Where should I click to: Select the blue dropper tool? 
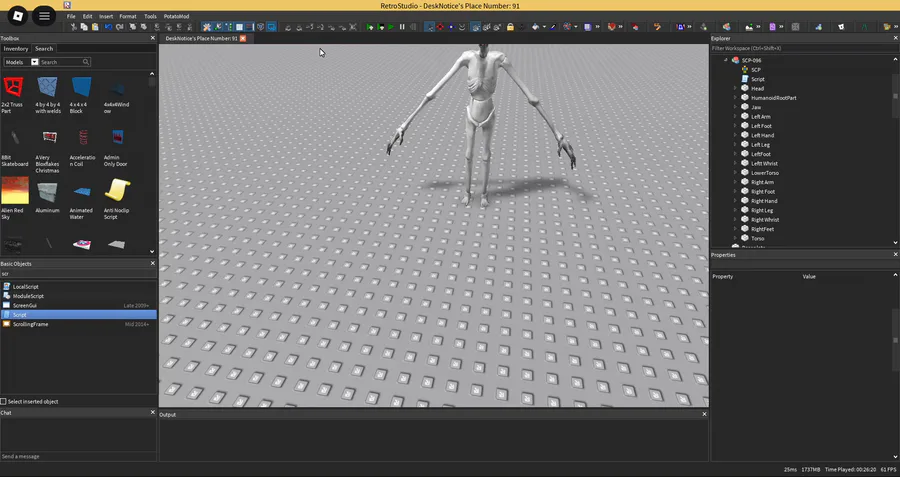click(553, 27)
